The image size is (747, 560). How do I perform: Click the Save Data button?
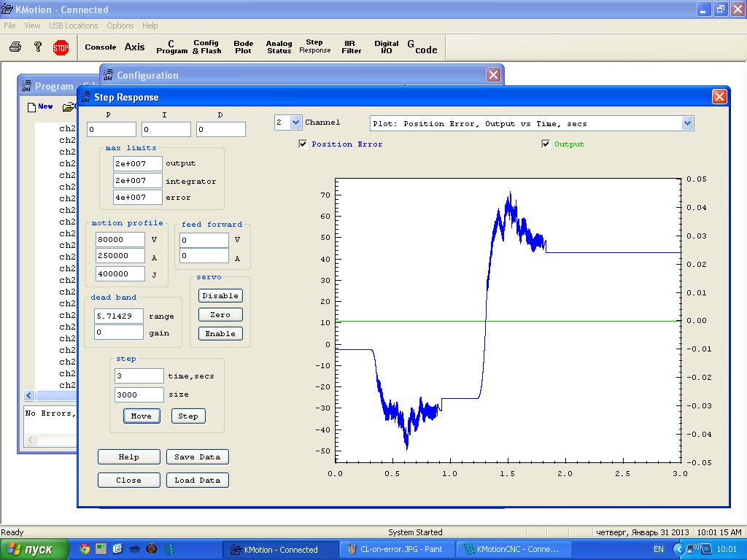198,457
